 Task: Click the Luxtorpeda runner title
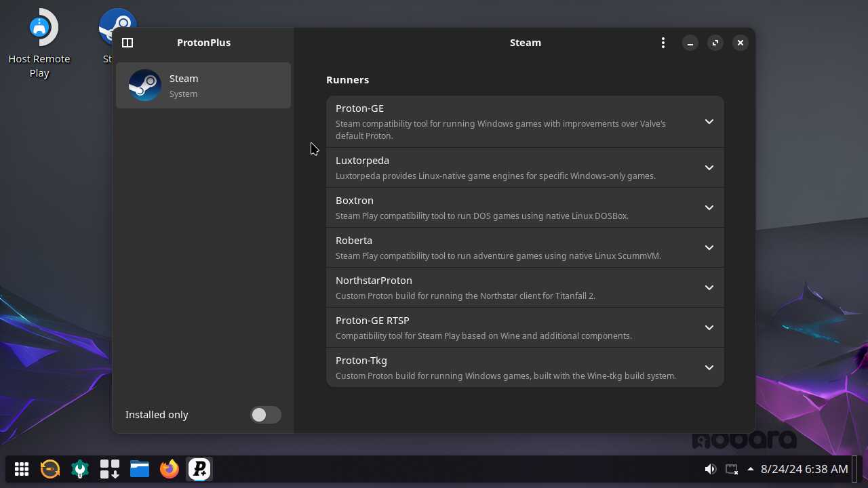pyautogui.click(x=362, y=161)
